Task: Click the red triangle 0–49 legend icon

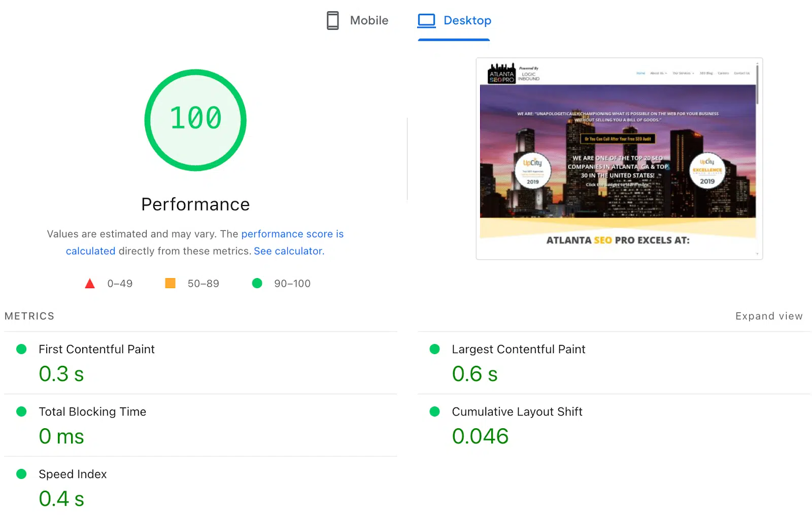Action: tap(90, 283)
